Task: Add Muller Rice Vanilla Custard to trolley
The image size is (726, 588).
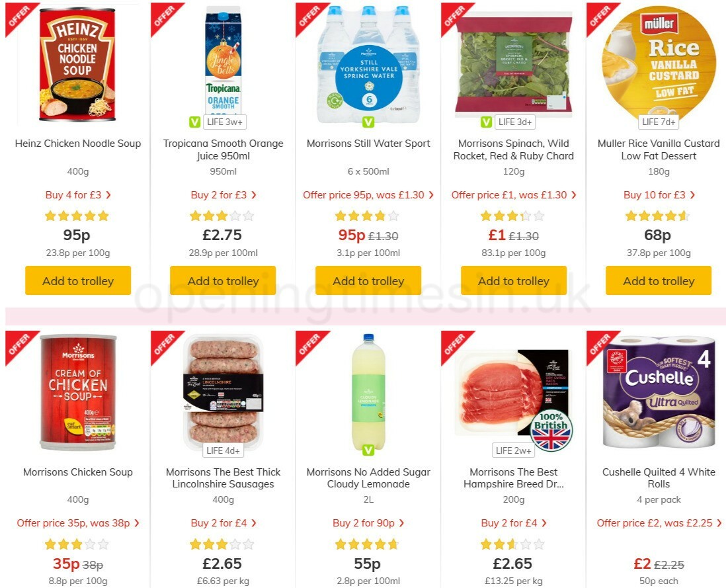Action: (659, 280)
